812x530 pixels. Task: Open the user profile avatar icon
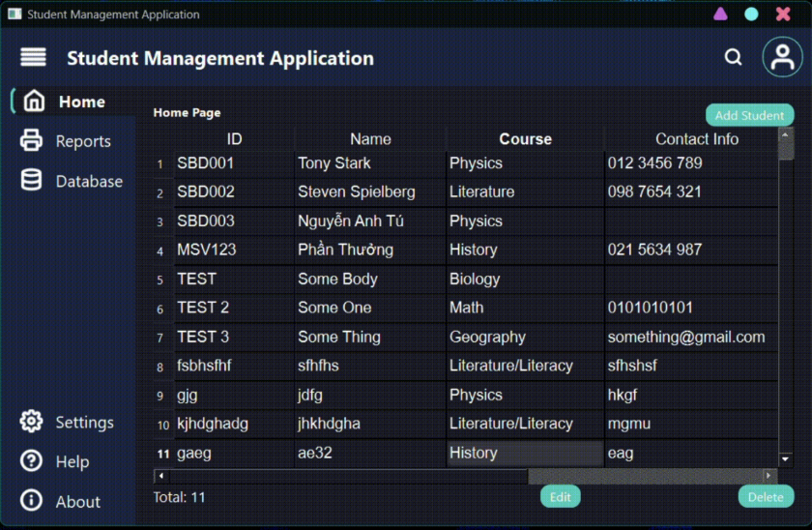(782, 57)
